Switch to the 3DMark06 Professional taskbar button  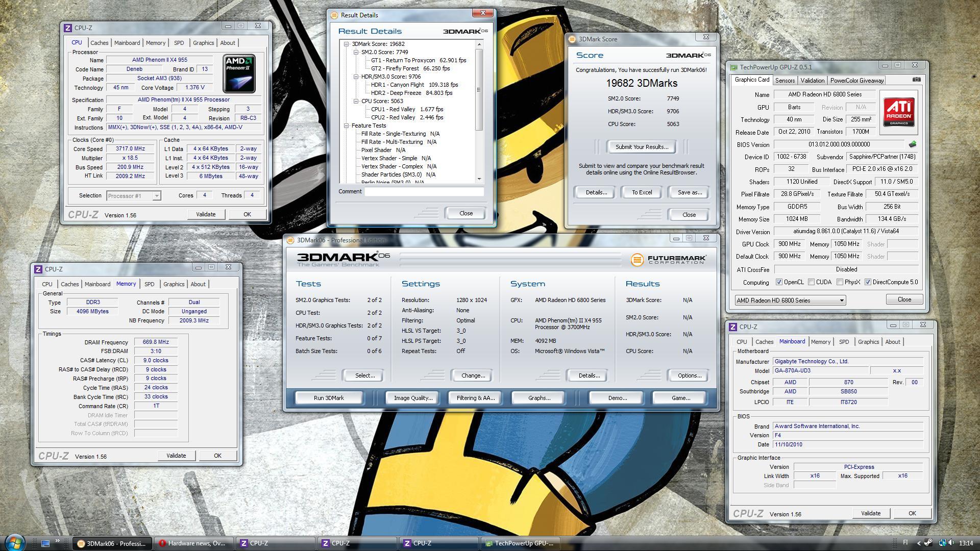[112, 543]
